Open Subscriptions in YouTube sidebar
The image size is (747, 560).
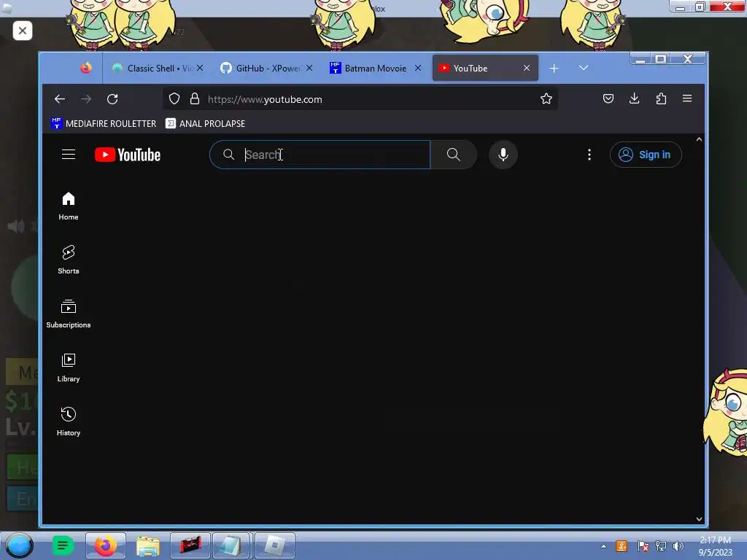pyautogui.click(x=69, y=314)
